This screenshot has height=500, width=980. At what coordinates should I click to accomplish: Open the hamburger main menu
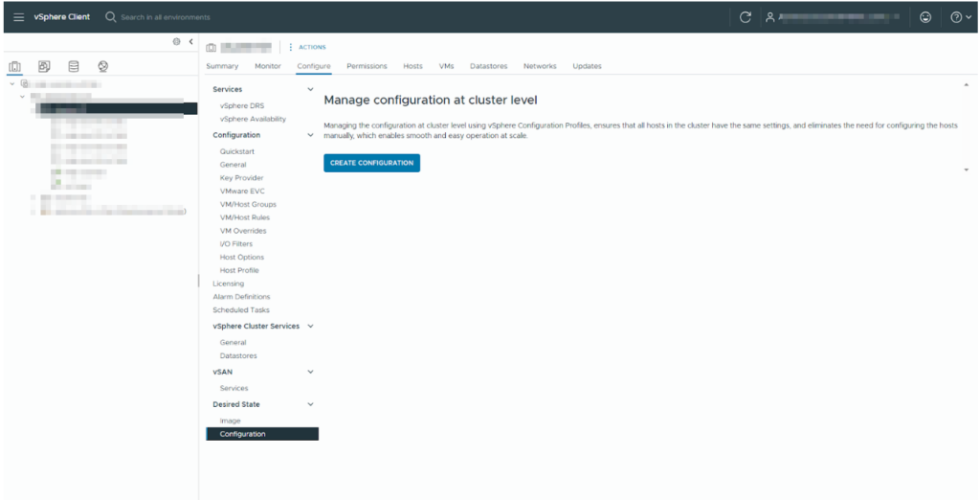point(19,17)
